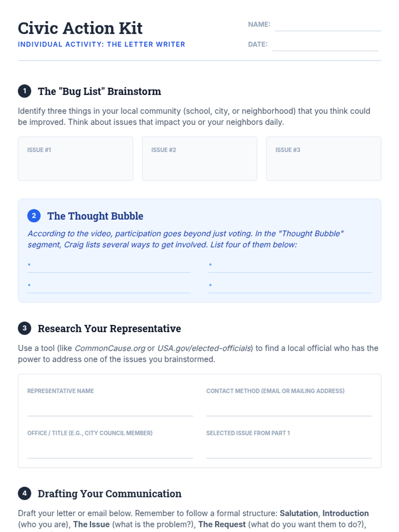Image resolution: width=399 pixels, height=532 pixels.
Task: Click the number 1 section badge
Action: (25, 91)
